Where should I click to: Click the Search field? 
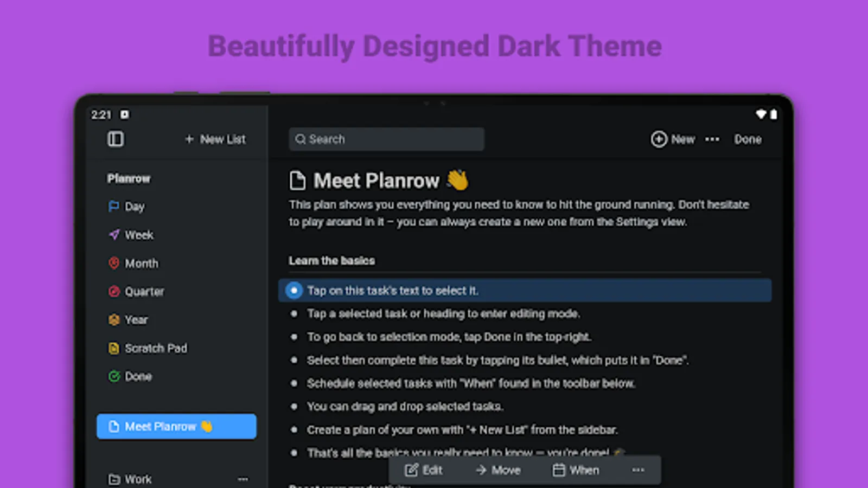[x=386, y=139]
